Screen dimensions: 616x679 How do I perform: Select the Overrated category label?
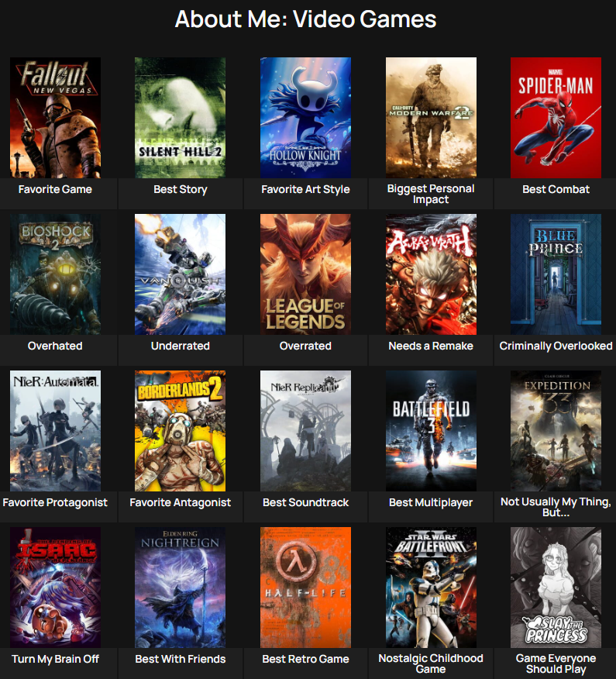pyautogui.click(x=305, y=346)
